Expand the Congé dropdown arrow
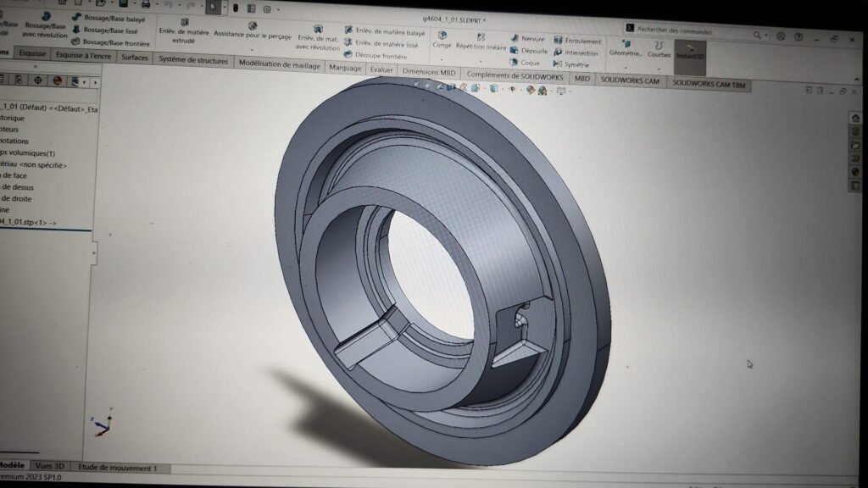The width and height of the screenshot is (868, 488). (441, 59)
